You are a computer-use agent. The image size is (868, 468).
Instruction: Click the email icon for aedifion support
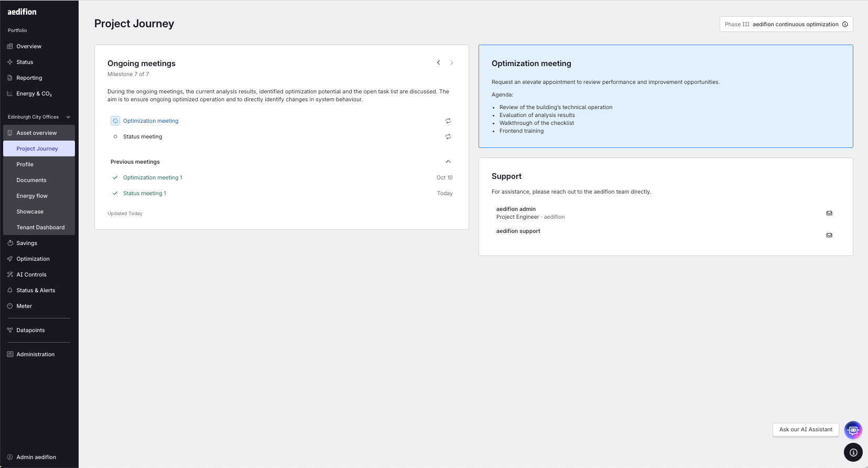829,235
